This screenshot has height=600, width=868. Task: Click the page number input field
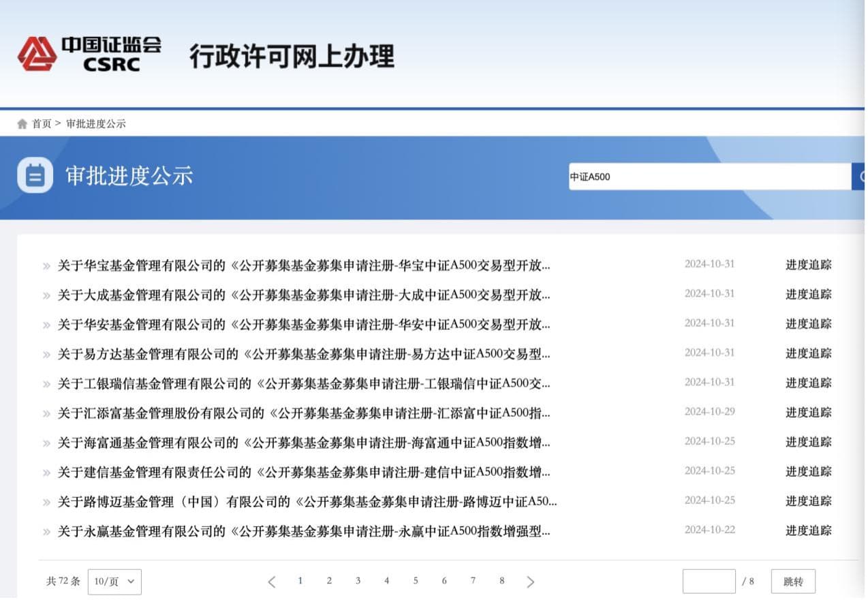pos(709,582)
